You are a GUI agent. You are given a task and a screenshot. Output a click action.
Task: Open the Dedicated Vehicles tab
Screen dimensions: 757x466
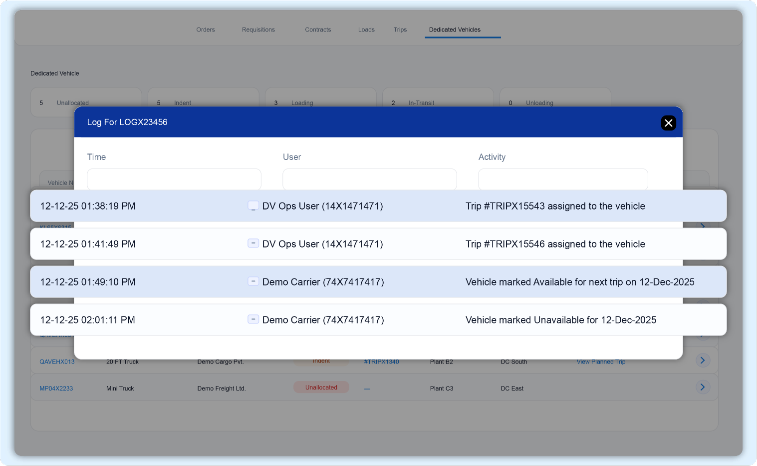tap(454, 30)
